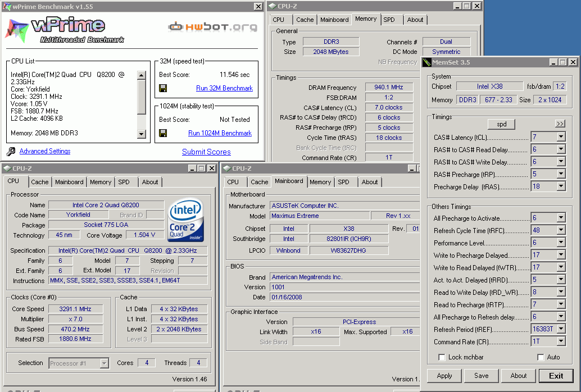Click the BIOS date 01/16/2008 field
This screenshot has width=581, height=392.
tap(344, 297)
